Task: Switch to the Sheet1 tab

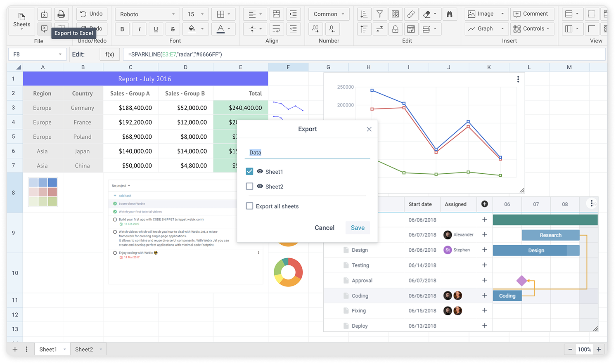Action: tap(48, 349)
